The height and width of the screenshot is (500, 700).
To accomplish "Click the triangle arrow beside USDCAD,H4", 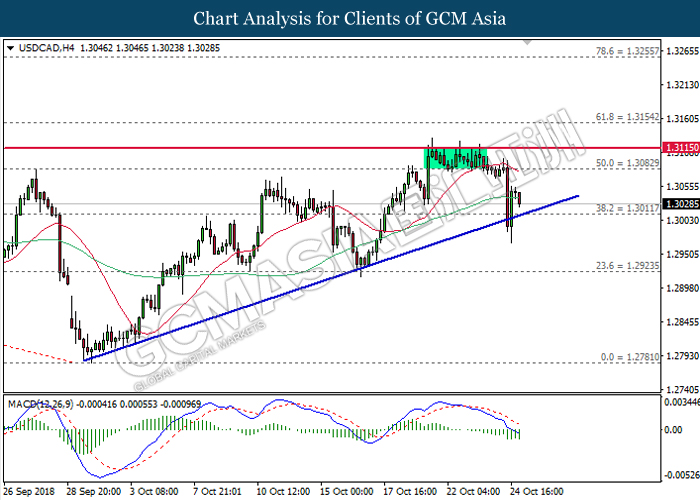I will tap(10, 47).
